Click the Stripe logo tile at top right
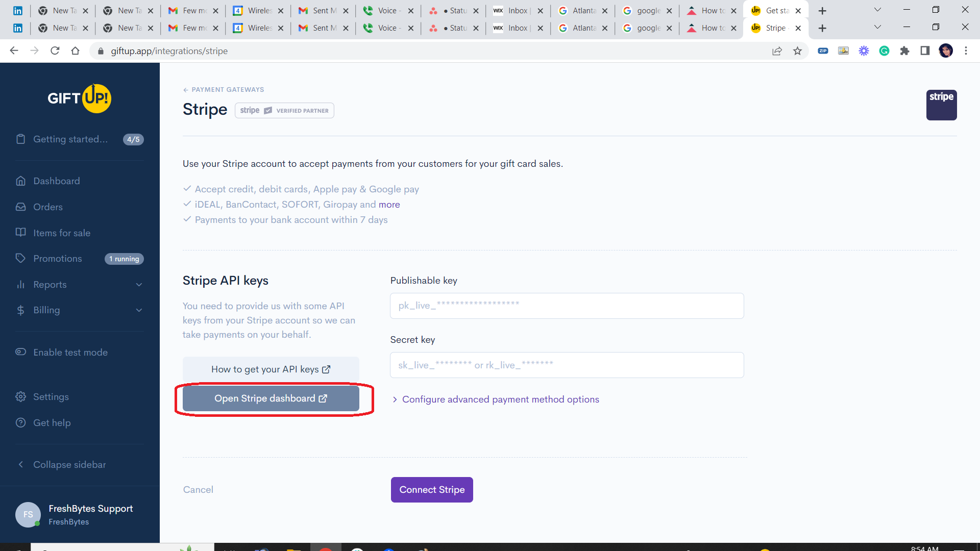 [941, 105]
